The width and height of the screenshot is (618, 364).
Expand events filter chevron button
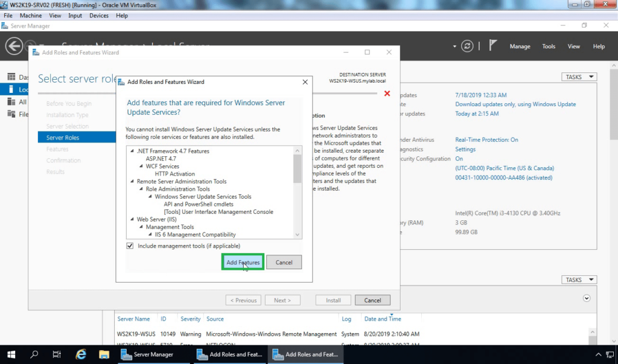tap(587, 298)
